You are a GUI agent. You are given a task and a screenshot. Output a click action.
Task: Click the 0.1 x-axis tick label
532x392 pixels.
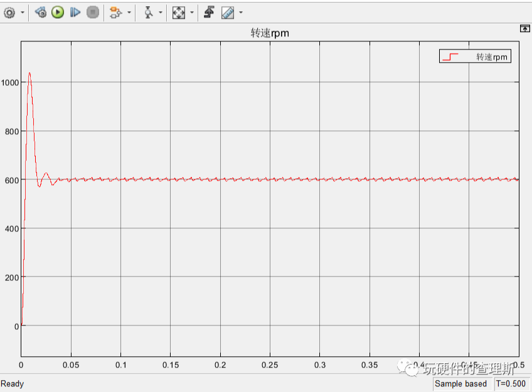[x=121, y=365]
